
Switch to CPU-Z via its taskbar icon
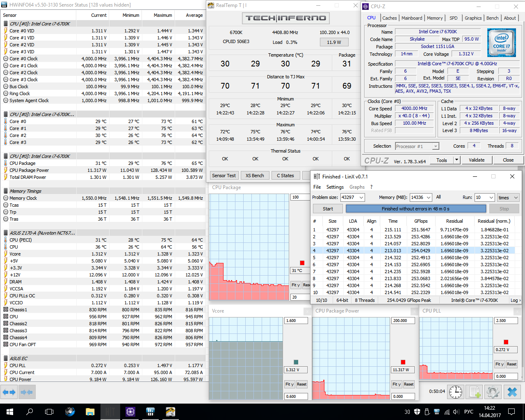pos(130,412)
